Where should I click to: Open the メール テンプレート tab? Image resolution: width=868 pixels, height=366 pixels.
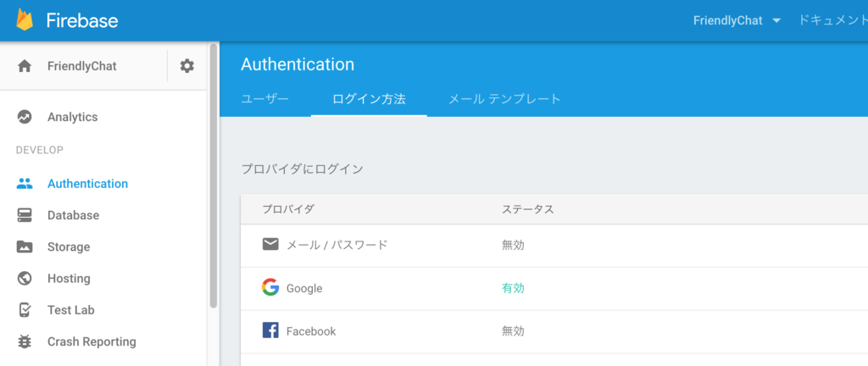(504, 99)
